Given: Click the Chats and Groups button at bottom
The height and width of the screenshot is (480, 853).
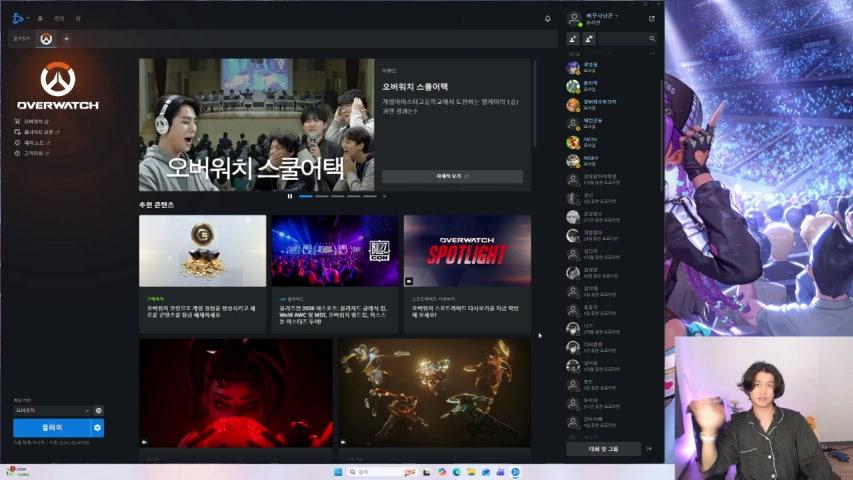Looking at the screenshot, I should [604, 449].
